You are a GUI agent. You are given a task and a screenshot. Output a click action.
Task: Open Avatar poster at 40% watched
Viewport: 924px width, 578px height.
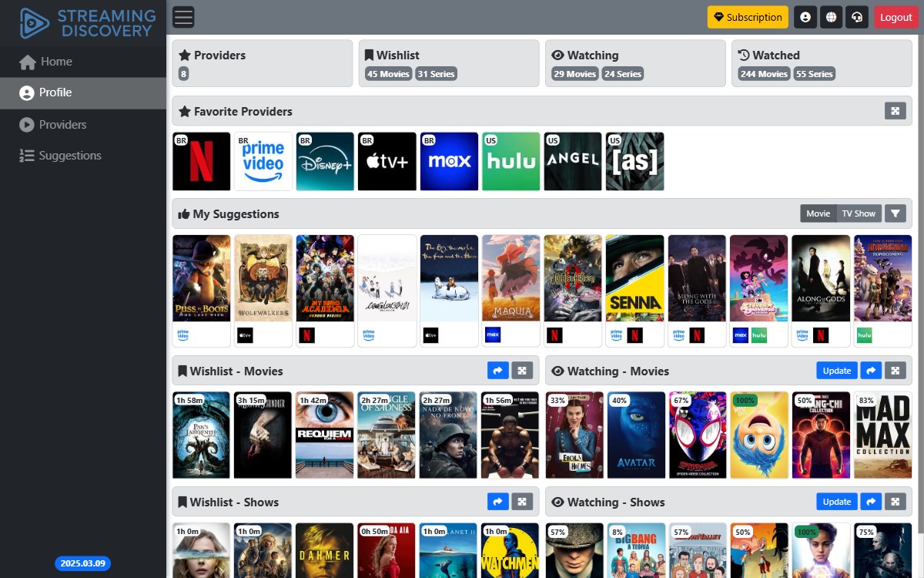point(637,435)
